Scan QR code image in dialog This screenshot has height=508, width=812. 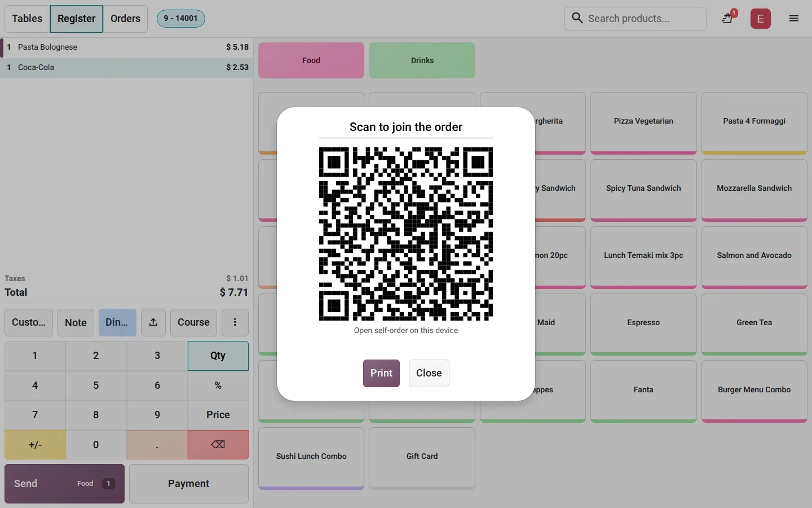pyautogui.click(x=406, y=234)
